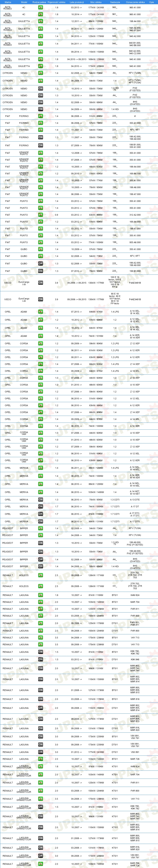Click the Lata produkcji column header

pos(77,2)
